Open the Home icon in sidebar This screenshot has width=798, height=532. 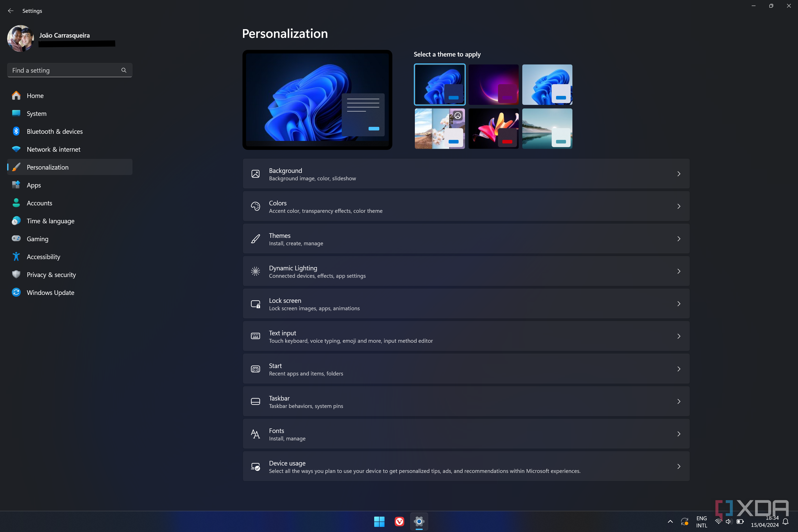coord(16,96)
